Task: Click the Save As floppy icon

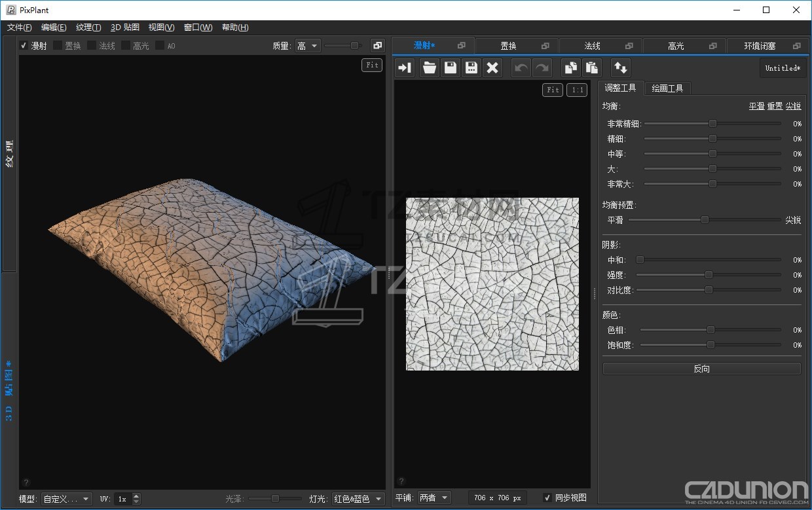Action: 471,67
